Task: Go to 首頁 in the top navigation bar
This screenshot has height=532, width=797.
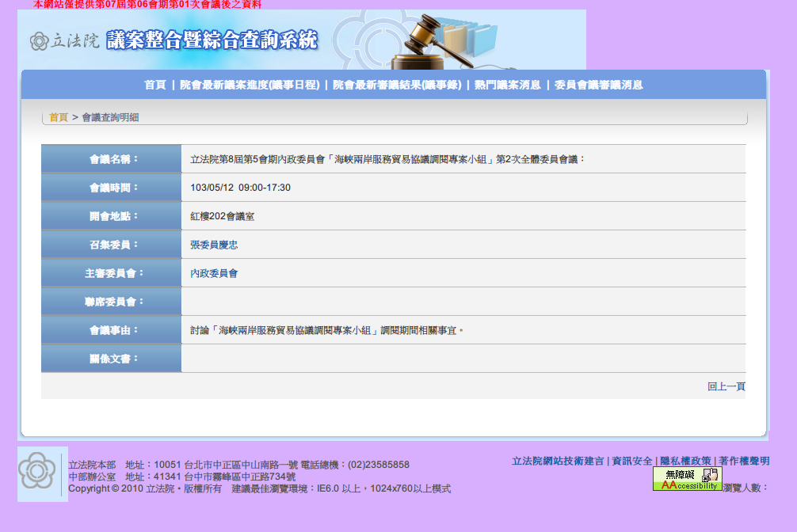Action: point(155,85)
